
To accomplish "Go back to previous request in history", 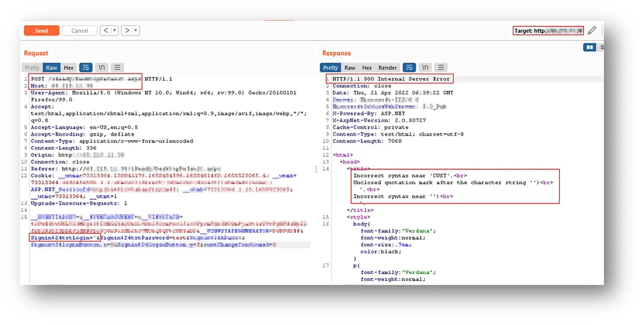I will point(106,30).
